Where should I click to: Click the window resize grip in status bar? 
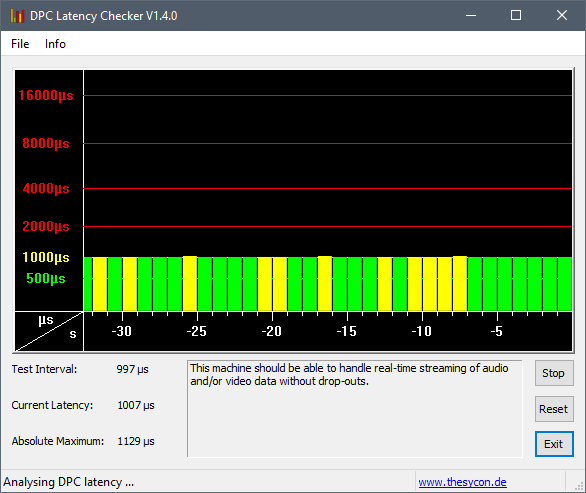coord(579,486)
